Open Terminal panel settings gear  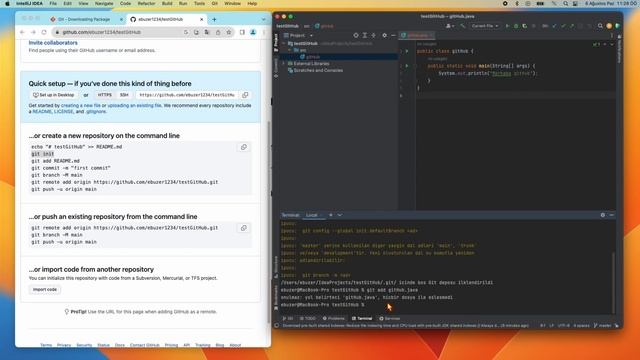coord(602,215)
